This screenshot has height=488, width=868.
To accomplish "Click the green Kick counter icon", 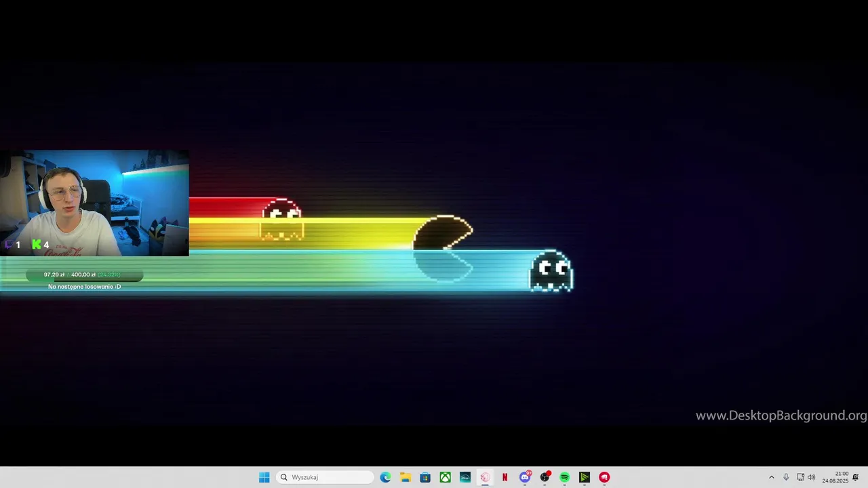I will tap(36, 245).
